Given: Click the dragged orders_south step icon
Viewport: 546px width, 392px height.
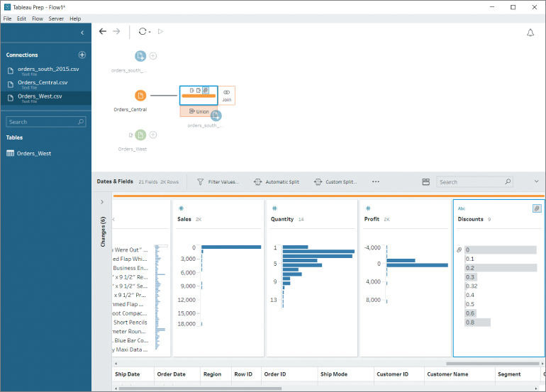Looking at the screenshot, I should point(216,116).
